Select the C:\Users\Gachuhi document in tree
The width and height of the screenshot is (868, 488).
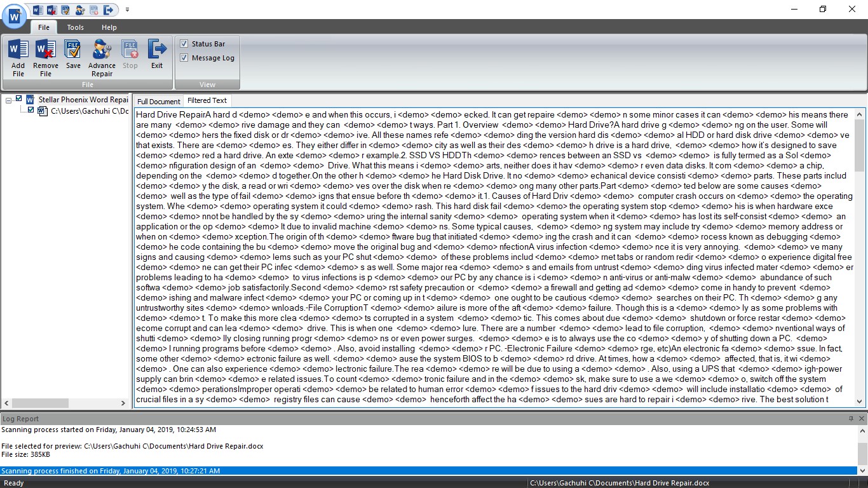pyautogui.click(x=90, y=111)
